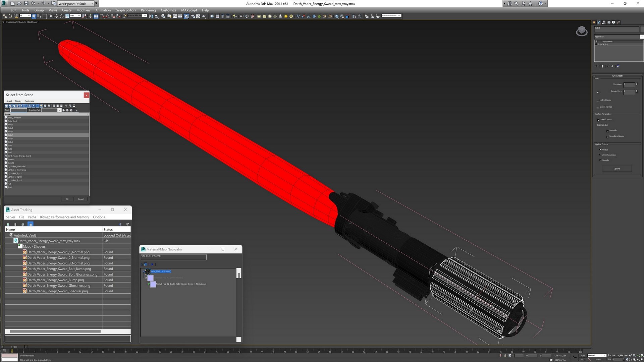Open the Create command panel tab
The height and width of the screenshot is (362, 644).
594,22
